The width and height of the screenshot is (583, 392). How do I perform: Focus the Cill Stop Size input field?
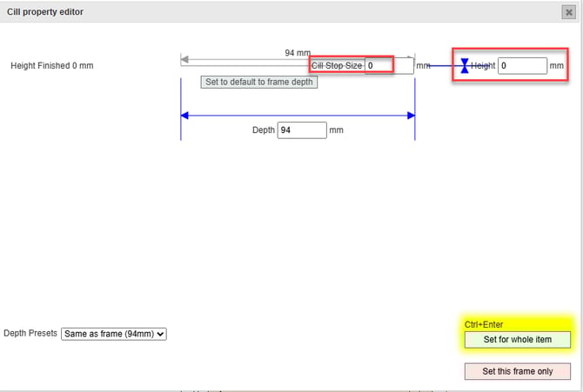coord(379,65)
